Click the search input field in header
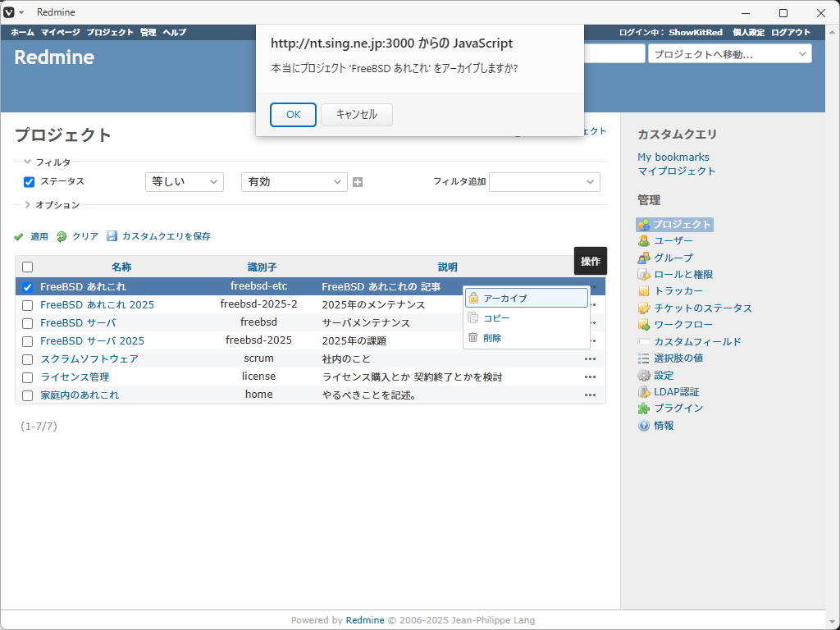The width and height of the screenshot is (840, 630). tap(614, 54)
